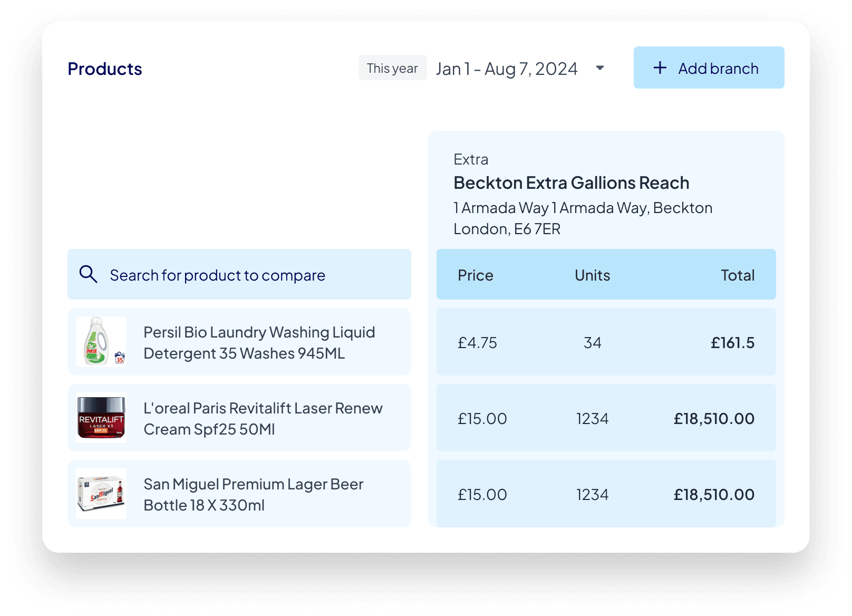The image size is (852, 616).
Task: Click the Price column header
Action: pyautogui.click(x=475, y=275)
